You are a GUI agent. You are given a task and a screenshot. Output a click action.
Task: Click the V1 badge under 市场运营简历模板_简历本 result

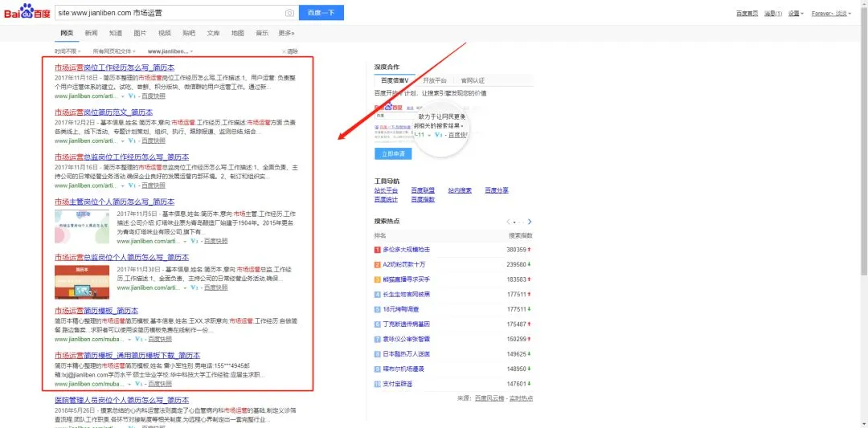pyautogui.click(x=138, y=339)
